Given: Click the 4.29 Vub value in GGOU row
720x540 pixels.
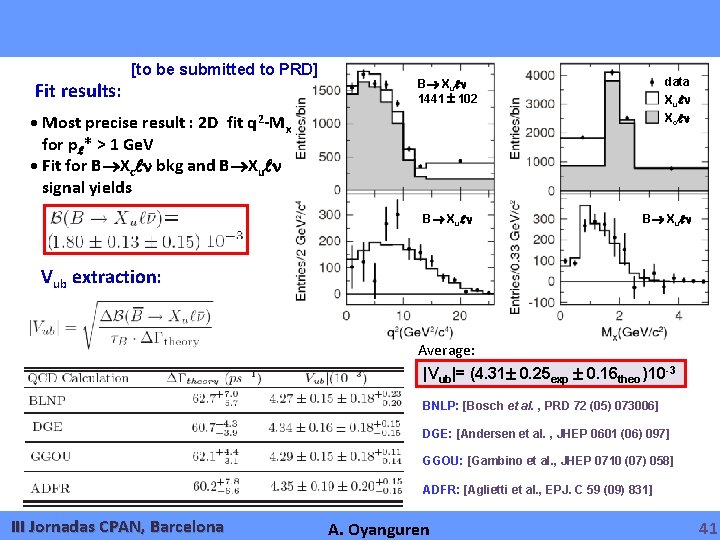Looking at the screenshot, I should click(x=336, y=456).
